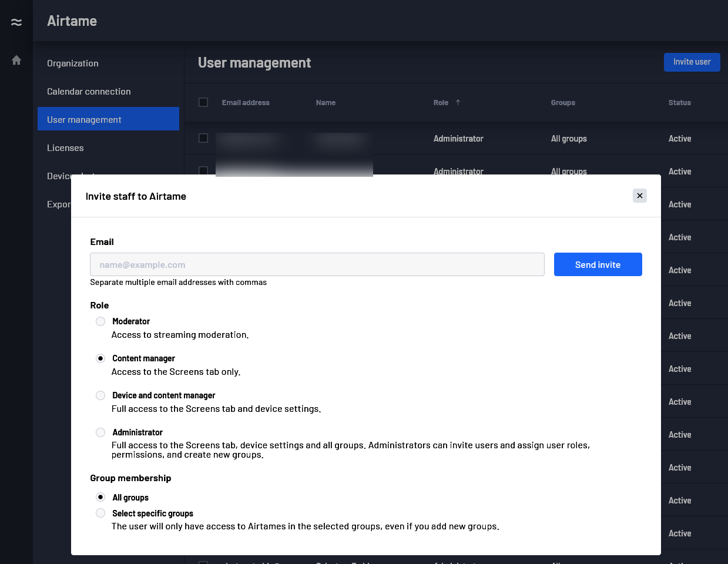Click the Name column header
This screenshot has height=564, width=728.
pos(326,103)
